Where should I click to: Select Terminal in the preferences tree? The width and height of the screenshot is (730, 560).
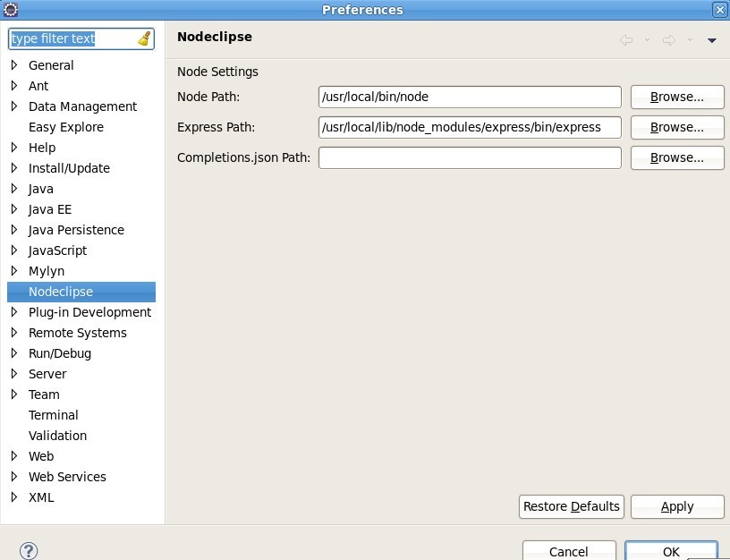point(53,415)
